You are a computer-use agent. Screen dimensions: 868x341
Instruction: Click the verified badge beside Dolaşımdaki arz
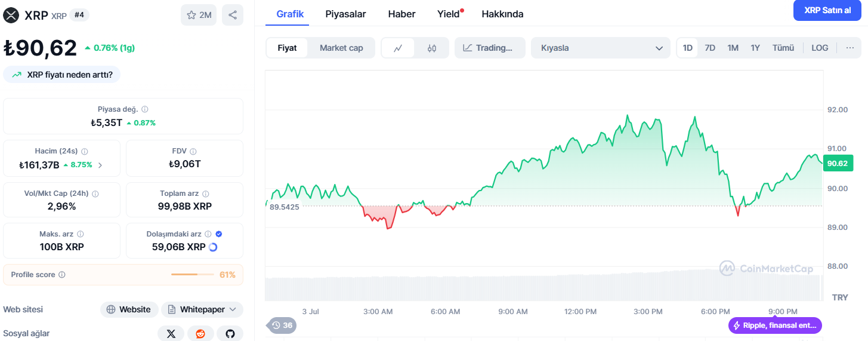(219, 234)
